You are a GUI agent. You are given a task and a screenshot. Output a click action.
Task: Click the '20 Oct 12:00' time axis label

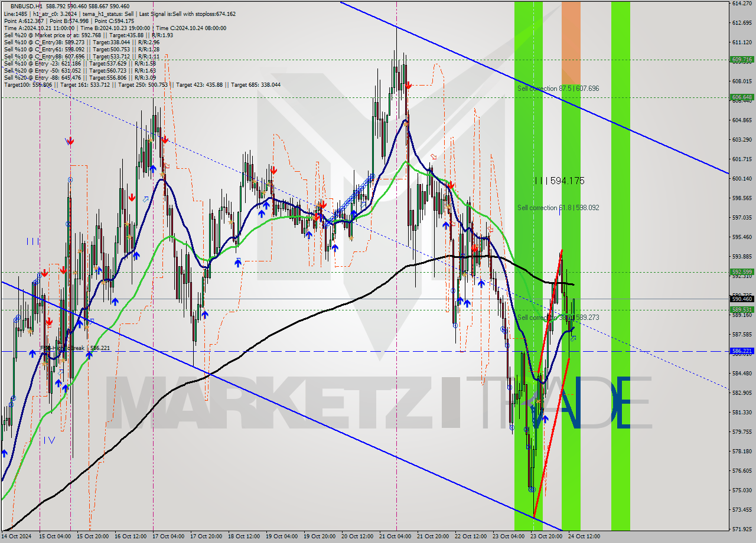(357, 537)
